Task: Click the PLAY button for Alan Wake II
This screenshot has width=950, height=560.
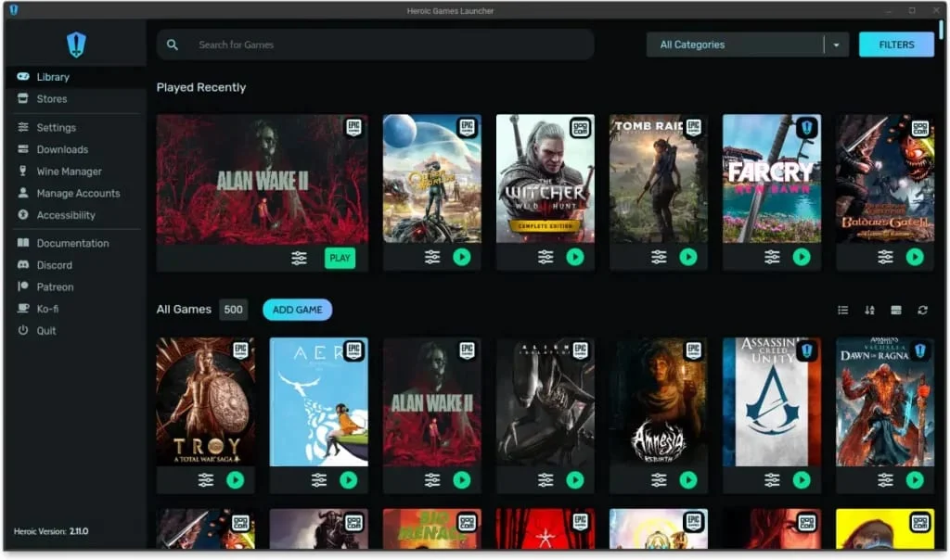Action: click(x=340, y=258)
